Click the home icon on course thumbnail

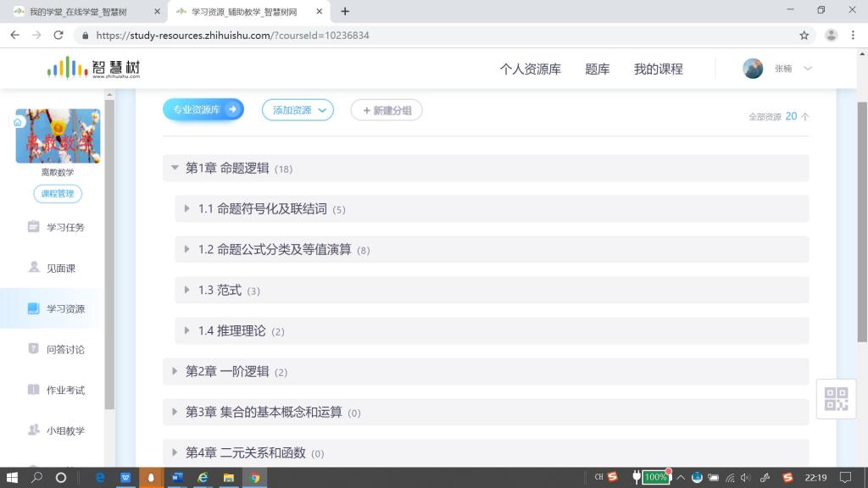(18, 122)
